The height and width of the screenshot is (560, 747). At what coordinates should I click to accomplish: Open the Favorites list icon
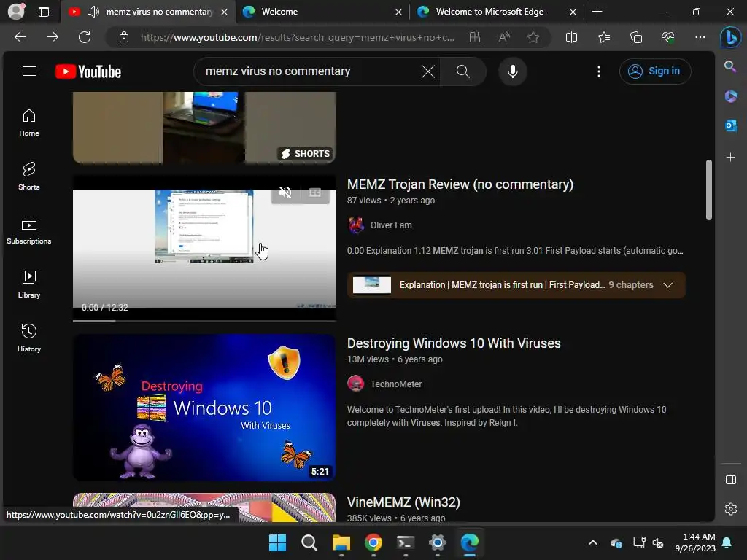tap(604, 37)
